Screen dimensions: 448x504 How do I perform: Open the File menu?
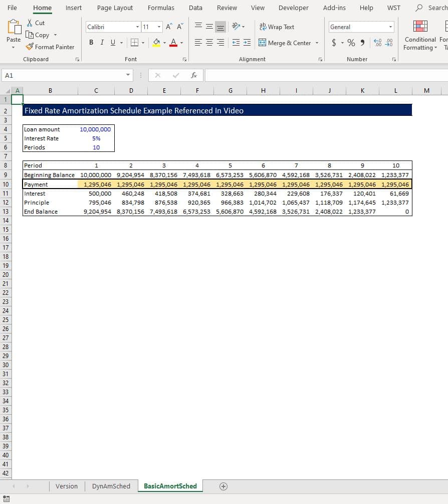click(x=12, y=8)
